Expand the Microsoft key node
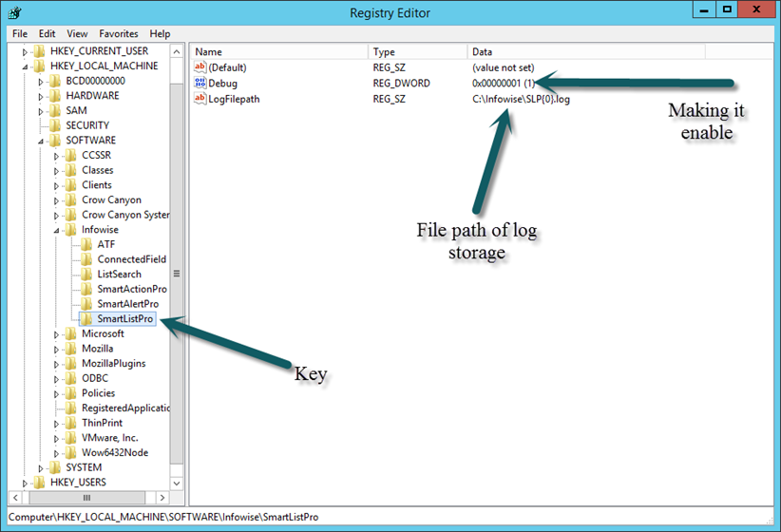781x532 pixels. (57, 334)
